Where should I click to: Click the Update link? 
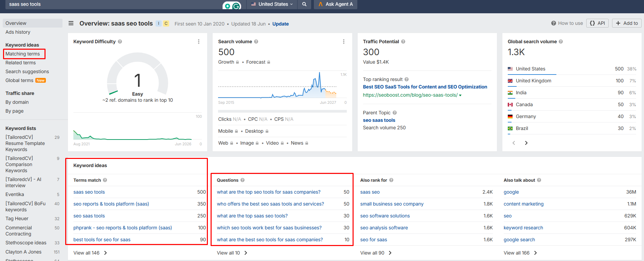(x=281, y=24)
